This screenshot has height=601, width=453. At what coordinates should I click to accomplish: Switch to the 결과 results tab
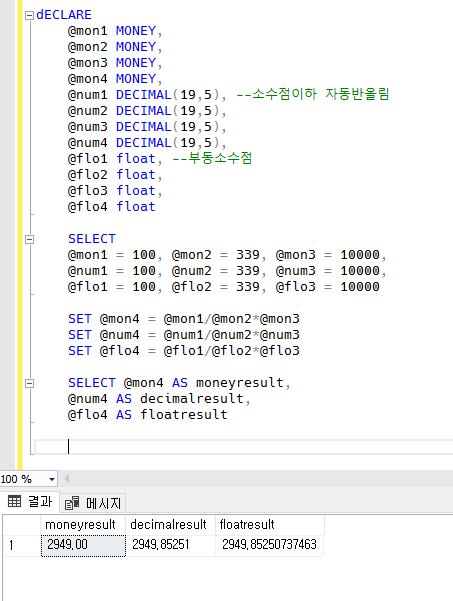[30, 501]
